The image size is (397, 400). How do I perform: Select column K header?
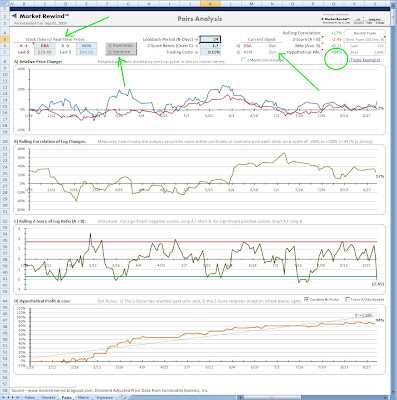coord(210,3)
